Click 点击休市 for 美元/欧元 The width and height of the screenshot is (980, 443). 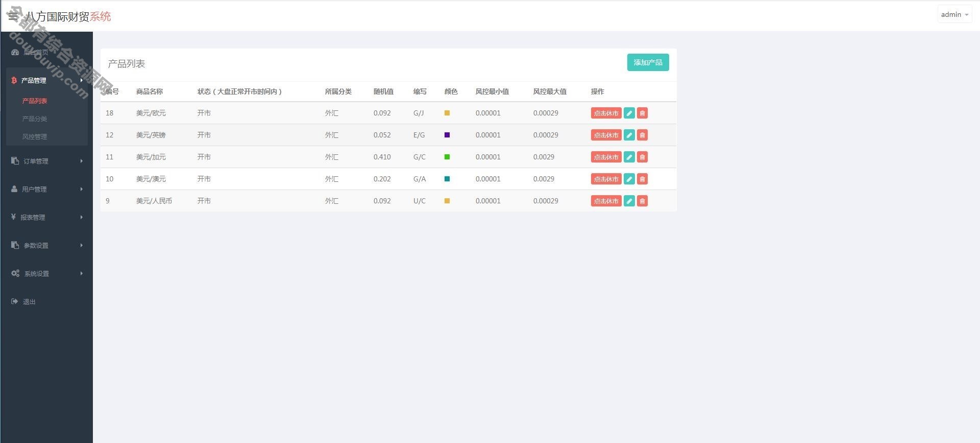click(x=606, y=113)
